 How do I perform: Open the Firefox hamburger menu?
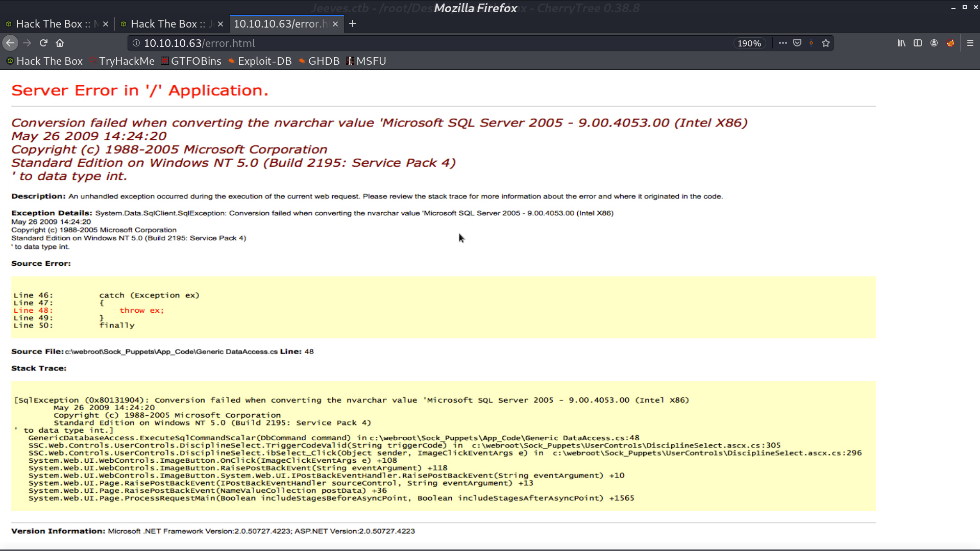click(970, 43)
